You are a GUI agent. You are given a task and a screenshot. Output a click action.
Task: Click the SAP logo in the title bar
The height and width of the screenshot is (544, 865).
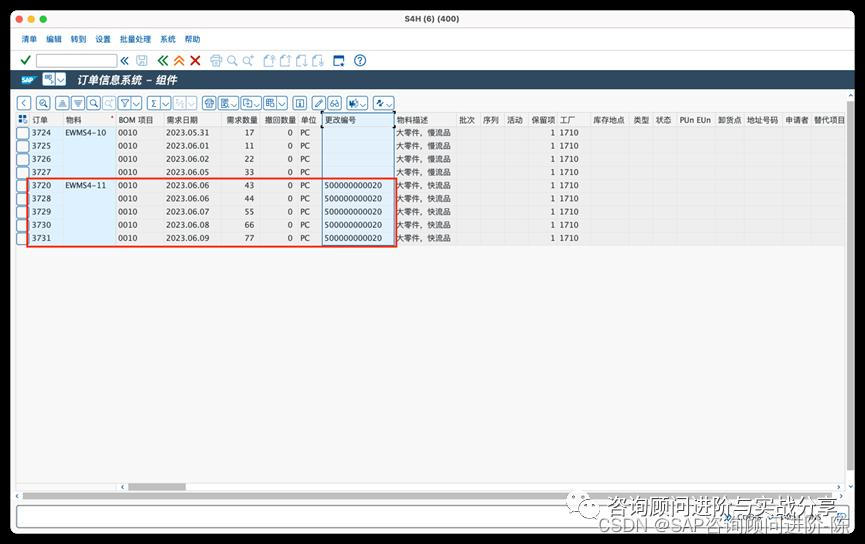[28, 80]
